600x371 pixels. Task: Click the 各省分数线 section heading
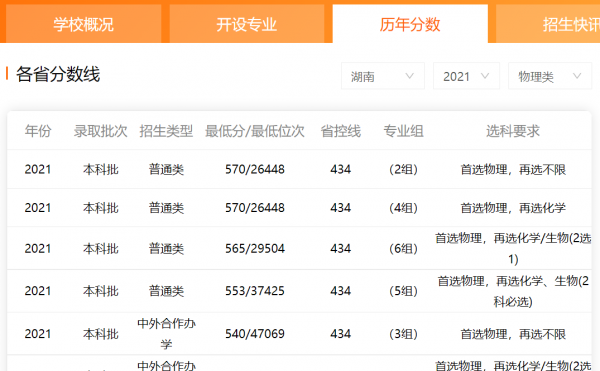pos(58,74)
